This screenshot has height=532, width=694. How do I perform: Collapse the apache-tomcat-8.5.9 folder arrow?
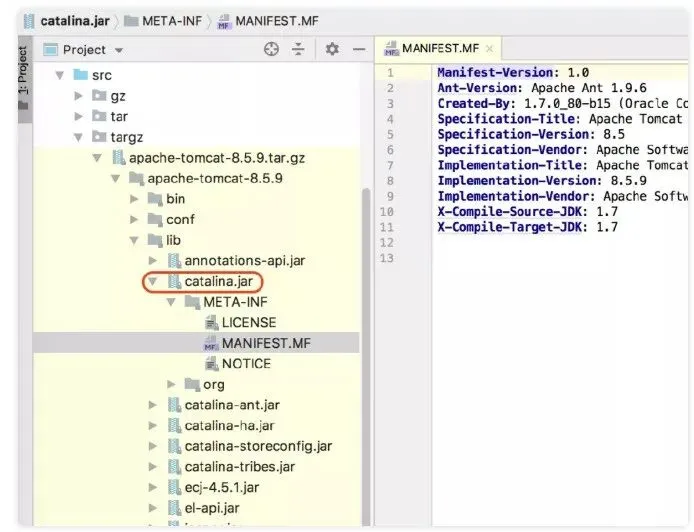tap(116, 178)
